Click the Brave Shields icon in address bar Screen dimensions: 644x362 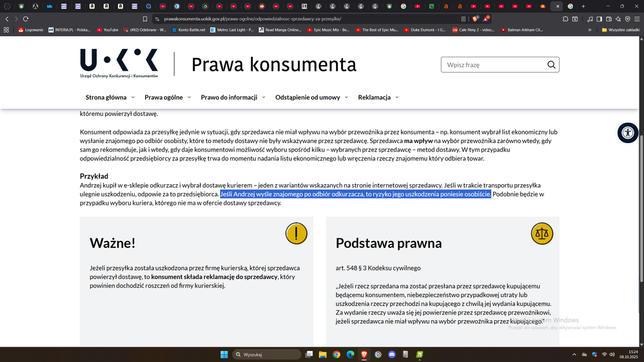click(475, 19)
